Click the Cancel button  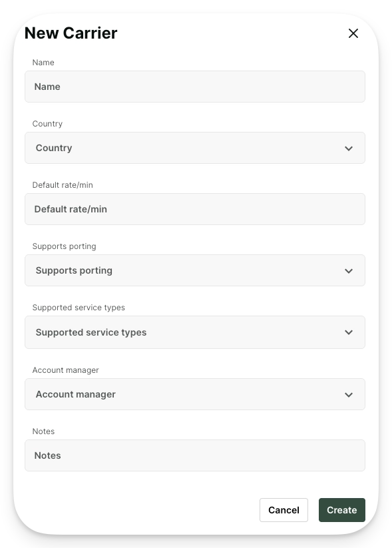[284, 510]
